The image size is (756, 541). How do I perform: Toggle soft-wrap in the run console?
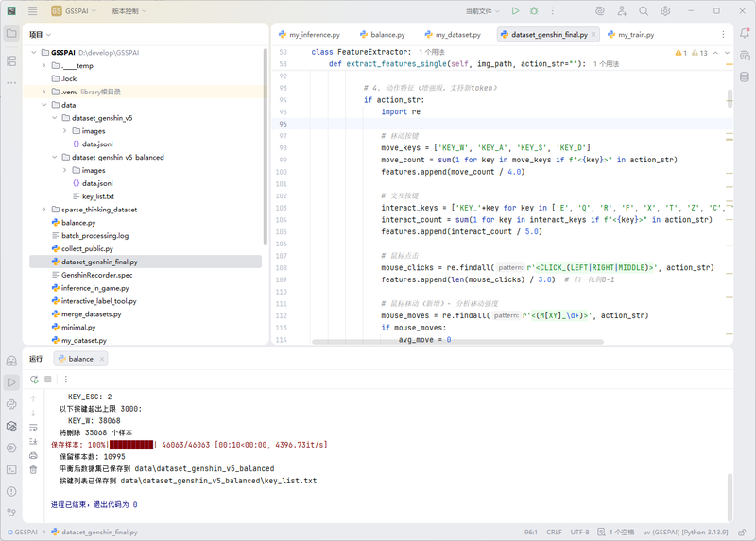point(34,426)
